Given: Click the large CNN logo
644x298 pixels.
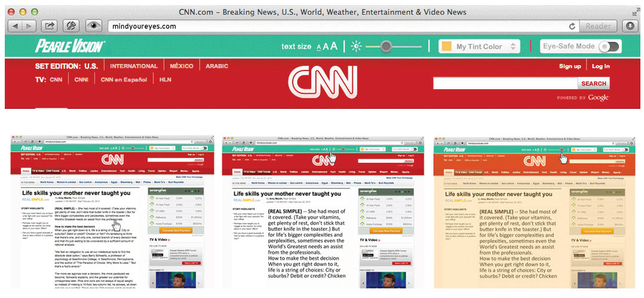Looking at the screenshot, I should click(x=323, y=83).
